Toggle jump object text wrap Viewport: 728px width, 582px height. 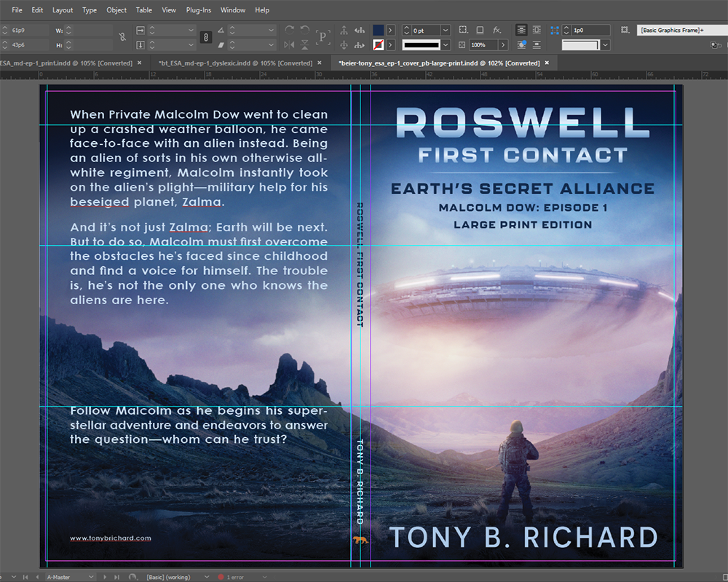click(537, 45)
